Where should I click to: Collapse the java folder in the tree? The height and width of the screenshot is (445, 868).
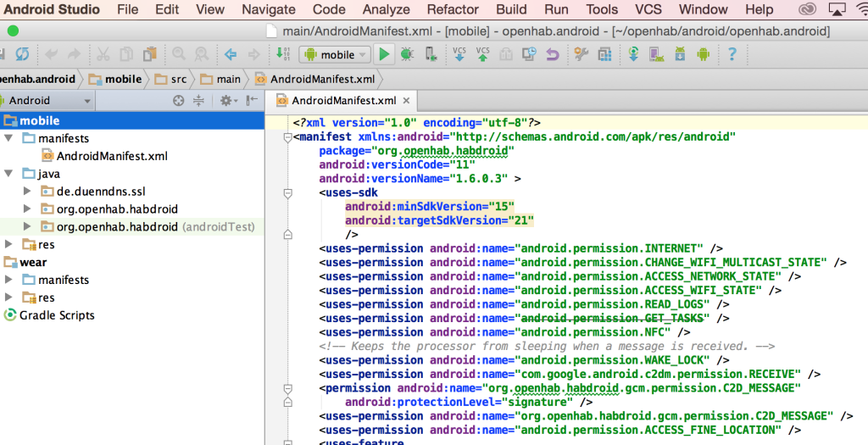coord(8,174)
